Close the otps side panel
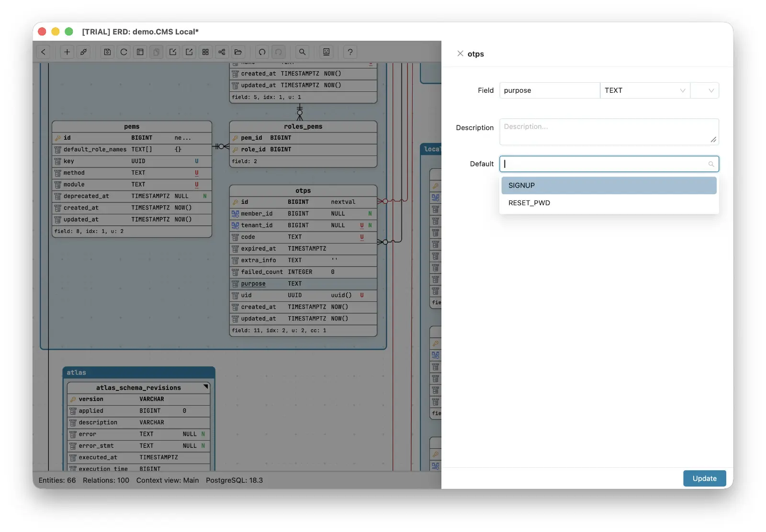766x532 pixels. tap(460, 54)
